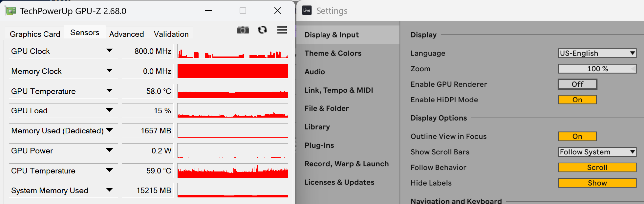The width and height of the screenshot is (644, 204).
Task: Click the Follow Behavior Scroll button
Action: [x=597, y=168]
